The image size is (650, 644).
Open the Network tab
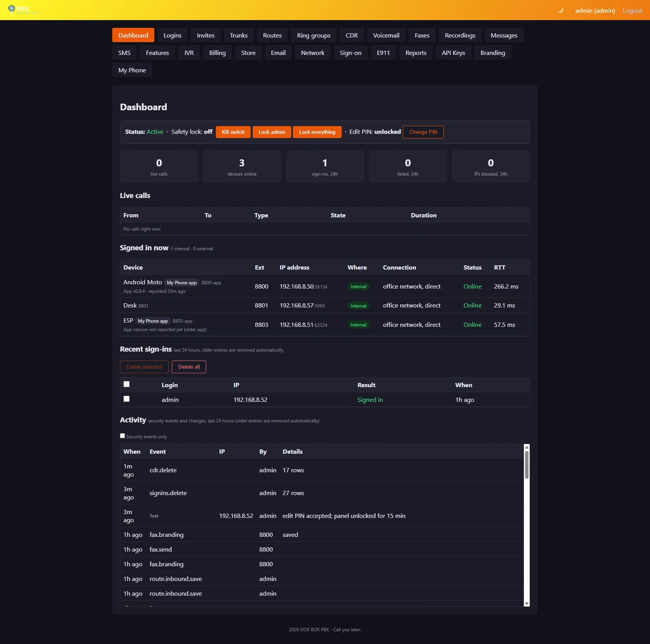tap(313, 53)
